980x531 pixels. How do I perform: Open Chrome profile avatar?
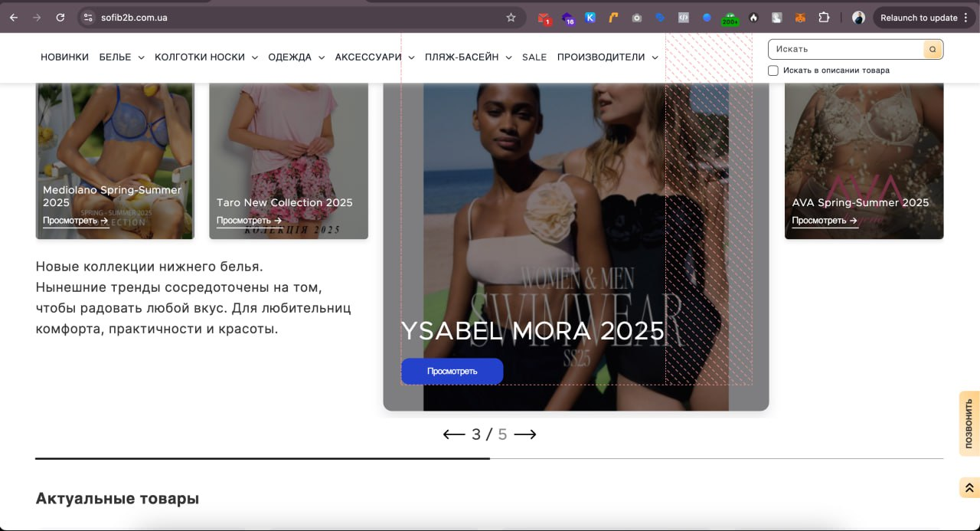point(858,18)
